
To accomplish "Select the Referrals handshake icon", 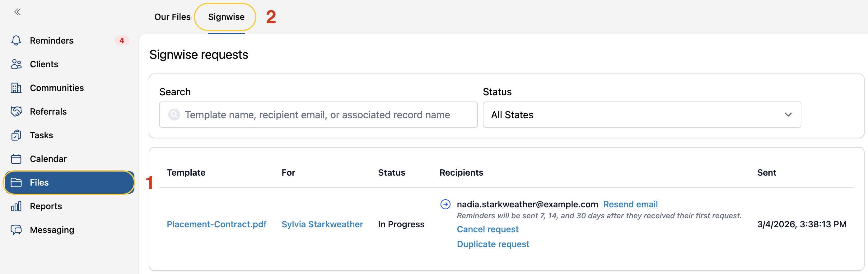I will [x=16, y=111].
